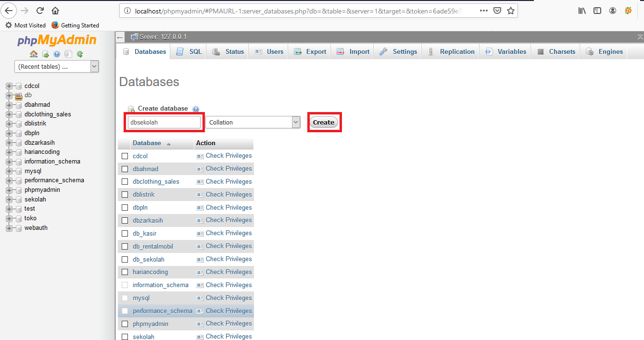Open phpMyAdmin documentation via question mark icon
This screenshot has width=644, height=340.
click(57, 54)
